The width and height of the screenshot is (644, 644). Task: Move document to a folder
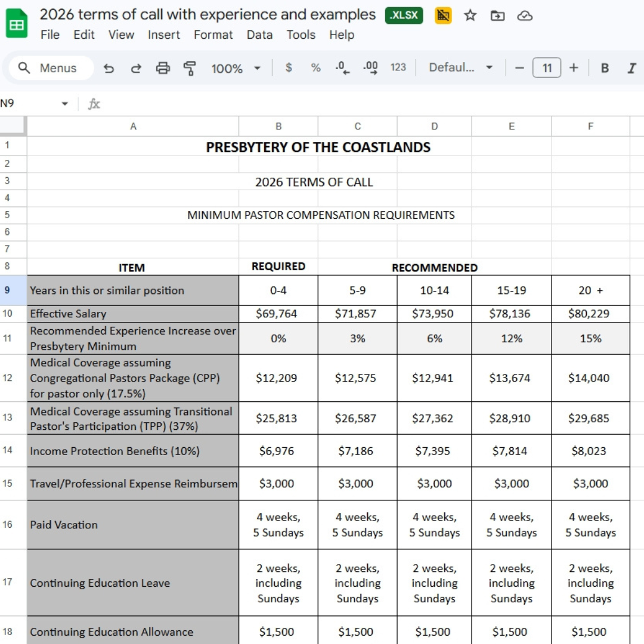(497, 16)
